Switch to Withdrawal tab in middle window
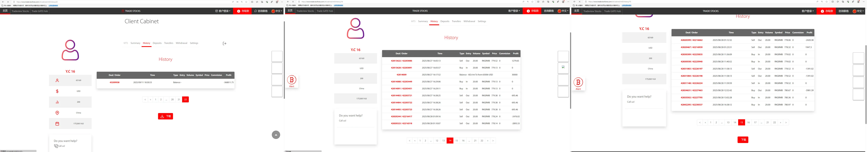The width and height of the screenshot is (868, 152). click(469, 21)
